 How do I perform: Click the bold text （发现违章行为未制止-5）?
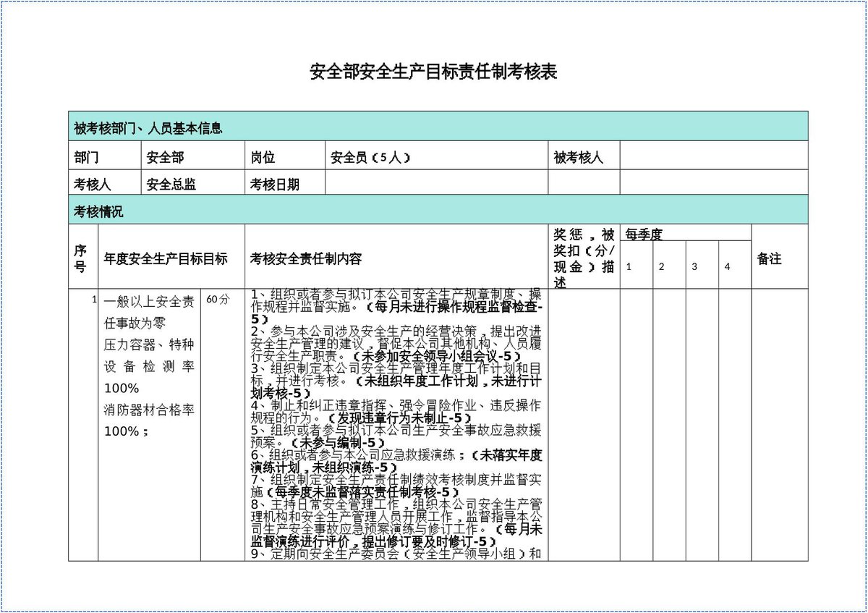pos(399,418)
